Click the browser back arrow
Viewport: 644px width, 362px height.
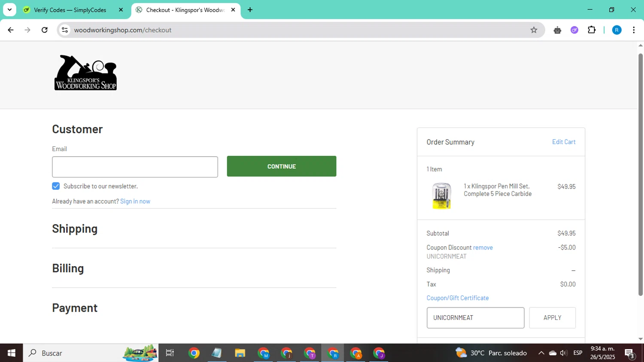pyautogui.click(x=11, y=30)
